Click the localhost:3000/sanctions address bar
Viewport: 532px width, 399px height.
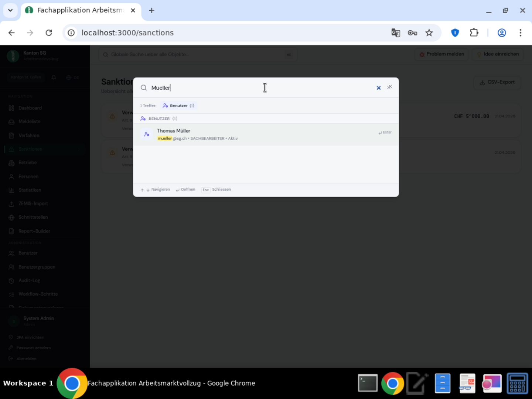coord(127,33)
